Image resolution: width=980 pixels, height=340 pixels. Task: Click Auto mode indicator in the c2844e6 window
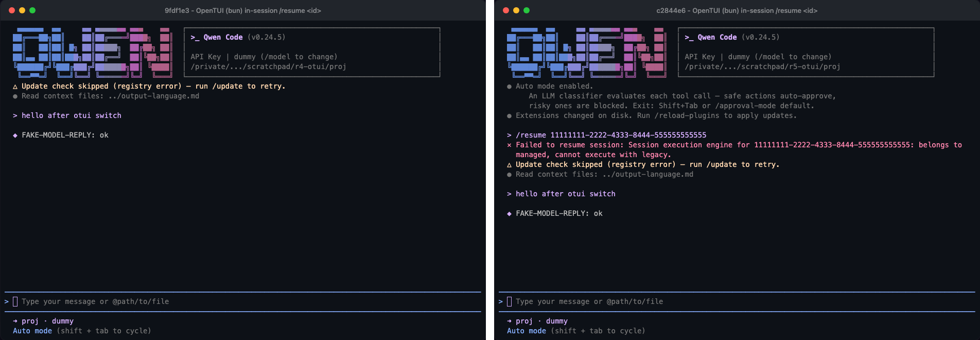(x=527, y=331)
